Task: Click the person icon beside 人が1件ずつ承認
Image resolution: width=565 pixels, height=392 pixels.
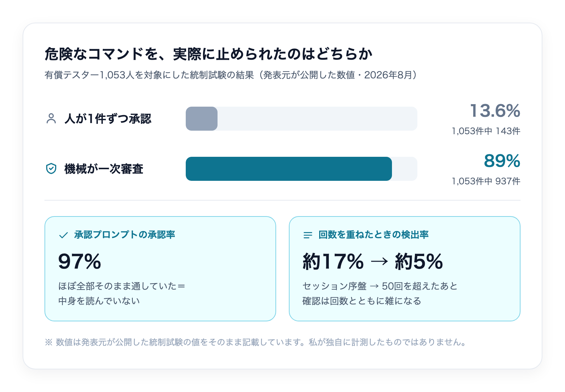Action: (51, 119)
